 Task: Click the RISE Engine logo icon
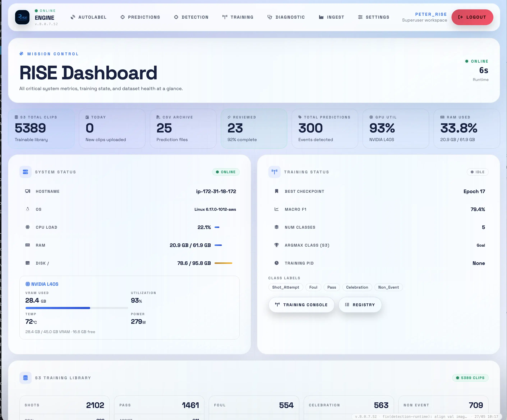point(22,17)
